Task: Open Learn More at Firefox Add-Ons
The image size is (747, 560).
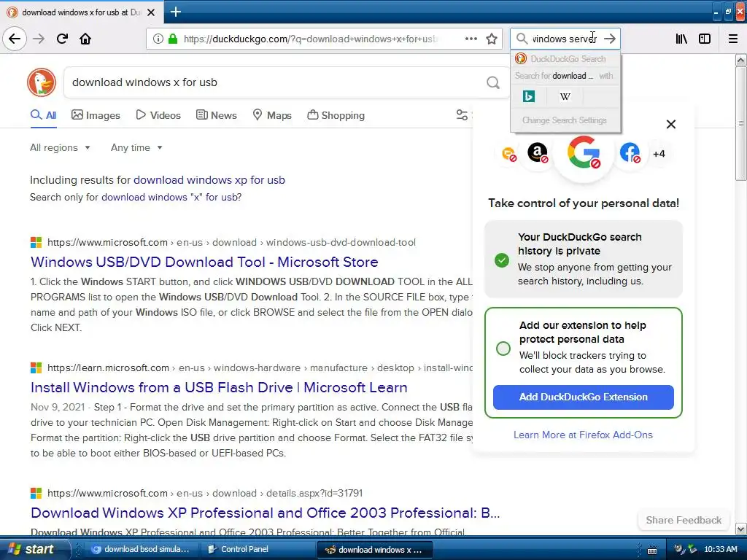Action: pyautogui.click(x=583, y=435)
